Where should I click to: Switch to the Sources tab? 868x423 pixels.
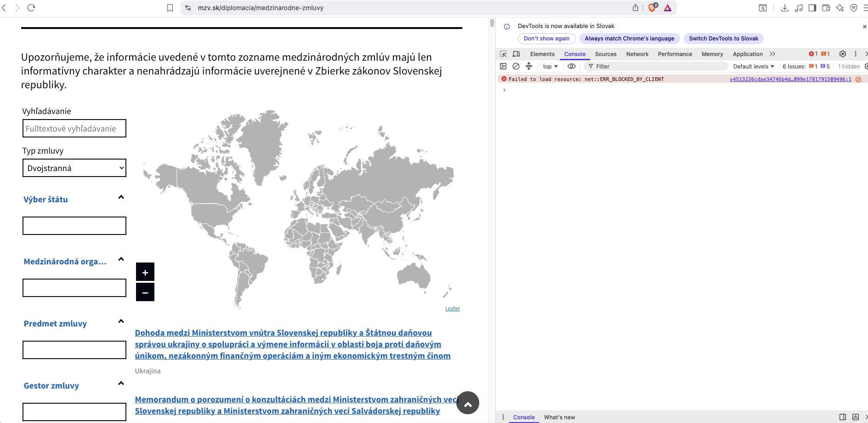click(606, 54)
